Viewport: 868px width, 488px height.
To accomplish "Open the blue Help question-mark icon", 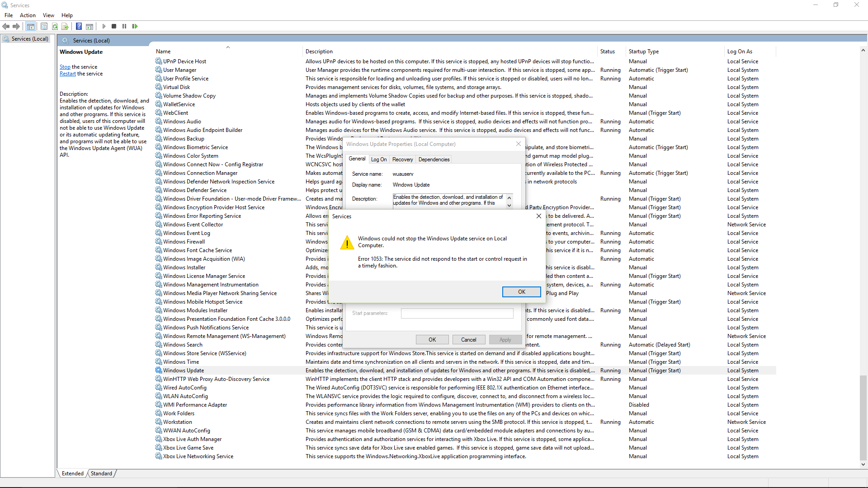I will (79, 26).
